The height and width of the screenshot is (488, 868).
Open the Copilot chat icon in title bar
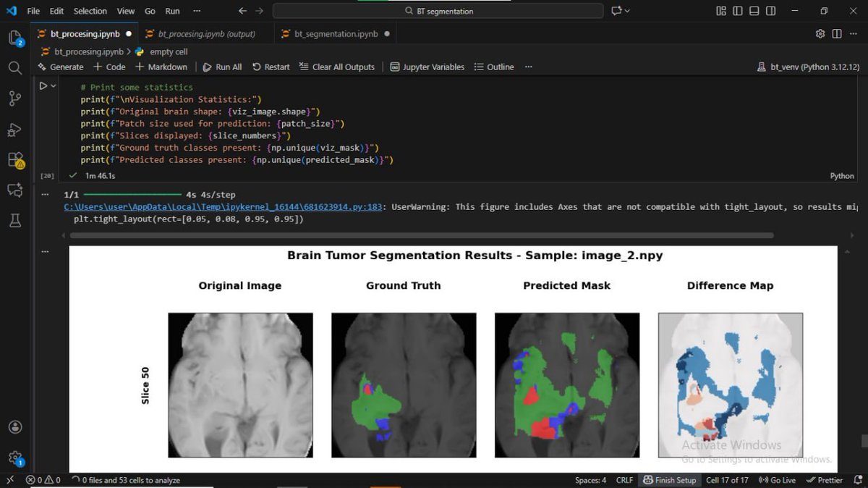[616, 11]
